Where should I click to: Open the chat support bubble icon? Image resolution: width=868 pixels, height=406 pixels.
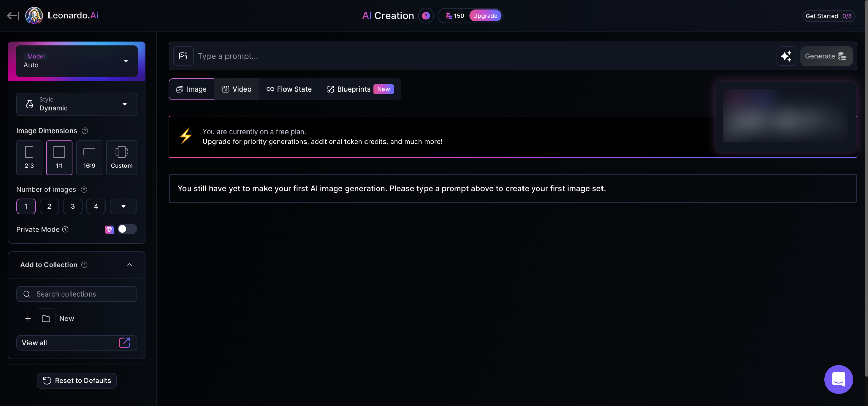click(838, 379)
